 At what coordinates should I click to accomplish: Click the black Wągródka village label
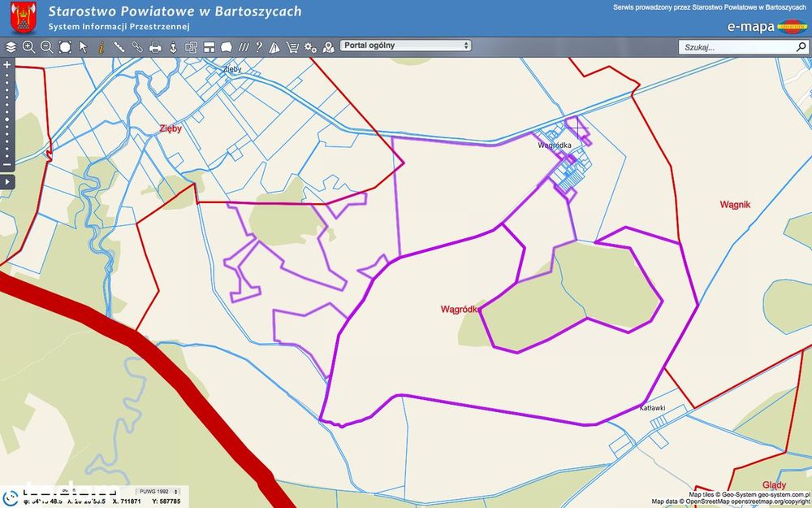click(554, 145)
